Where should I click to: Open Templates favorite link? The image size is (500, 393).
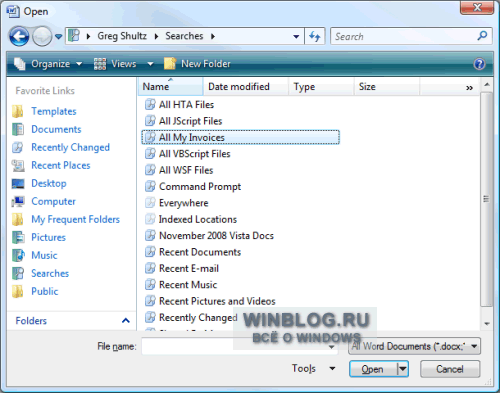(x=54, y=111)
